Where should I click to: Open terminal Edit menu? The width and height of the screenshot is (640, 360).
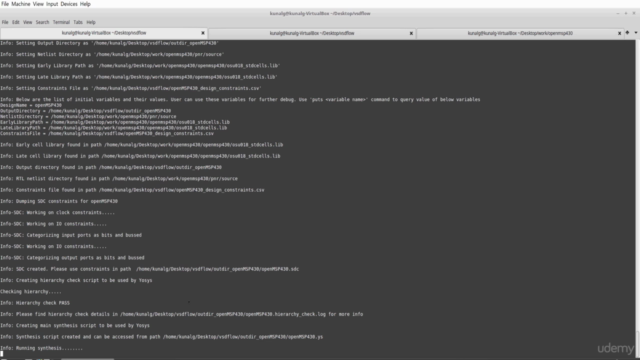[x=16, y=22]
